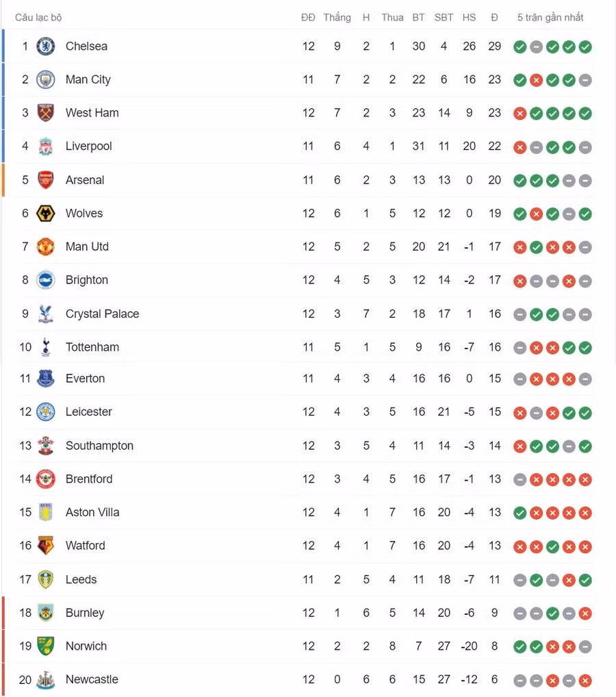The image size is (616, 697).
Task: Select the West Ham crest icon
Action: 46,113
